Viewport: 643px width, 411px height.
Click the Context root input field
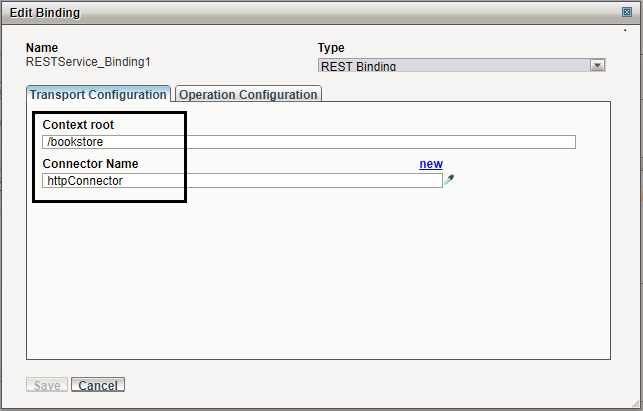(309, 142)
